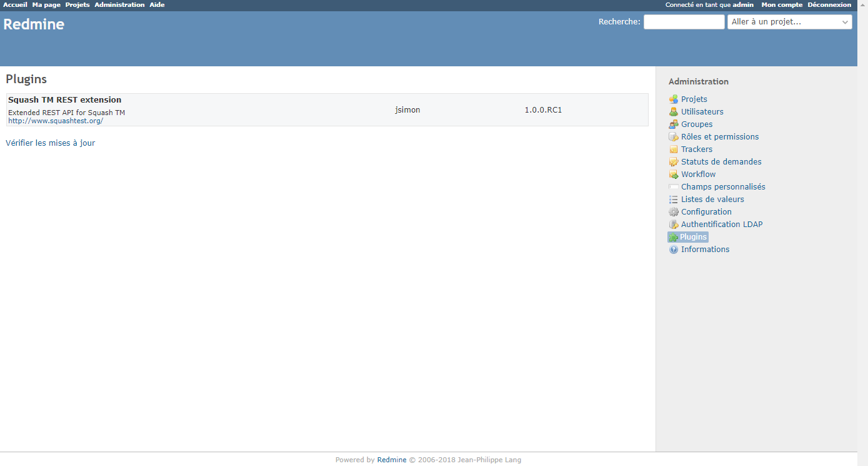Open Champs personnalisés from the sidebar
The width and height of the screenshot is (868, 466).
click(x=723, y=186)
